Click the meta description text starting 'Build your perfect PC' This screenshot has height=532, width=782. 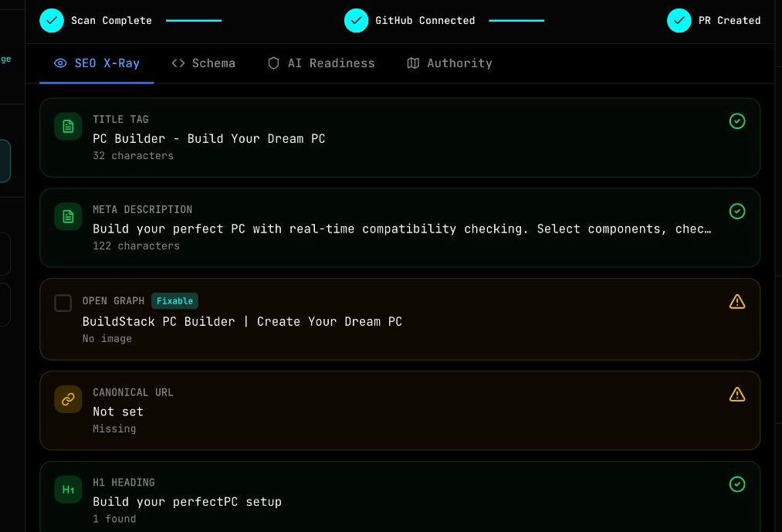402,229
